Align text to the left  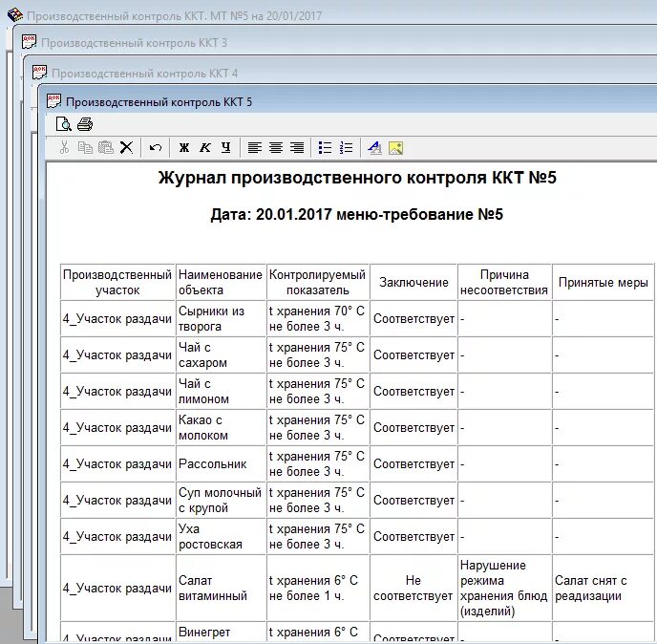[x=255, y=147]
